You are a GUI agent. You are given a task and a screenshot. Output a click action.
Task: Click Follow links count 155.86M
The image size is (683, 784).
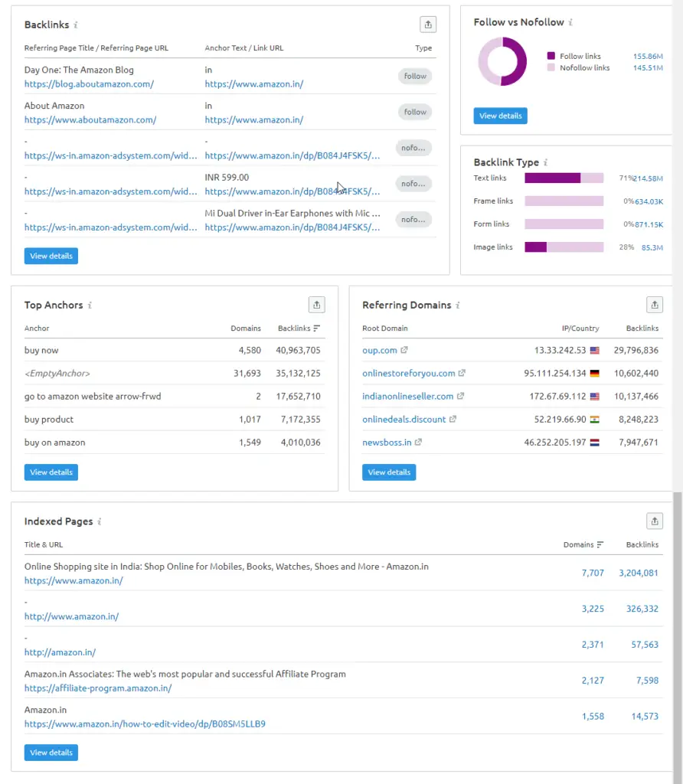648,56
